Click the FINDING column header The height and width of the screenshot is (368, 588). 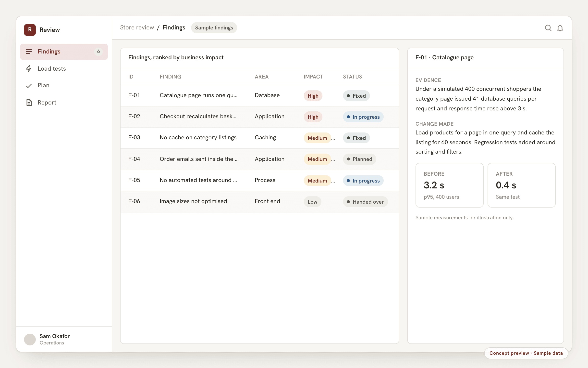pyautogui.click(x=170, y=77)
